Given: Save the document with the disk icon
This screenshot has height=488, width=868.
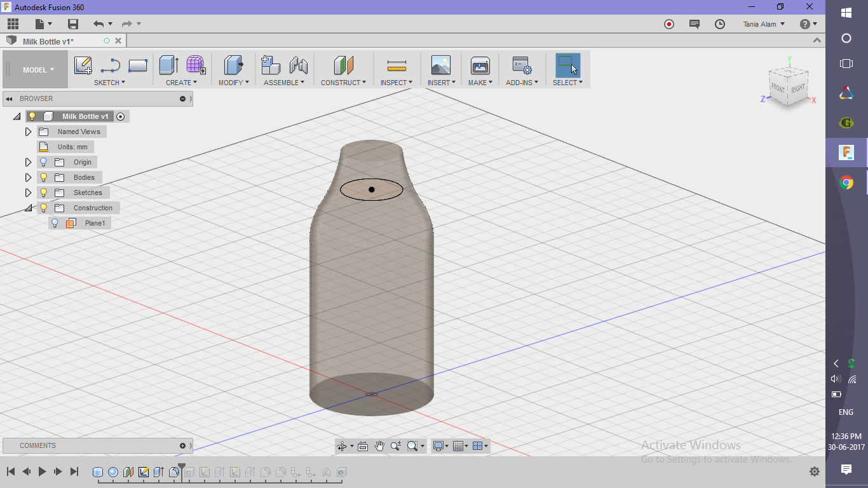Looking at the screenshot, I should pyautogui.click(x=73, y=24).
